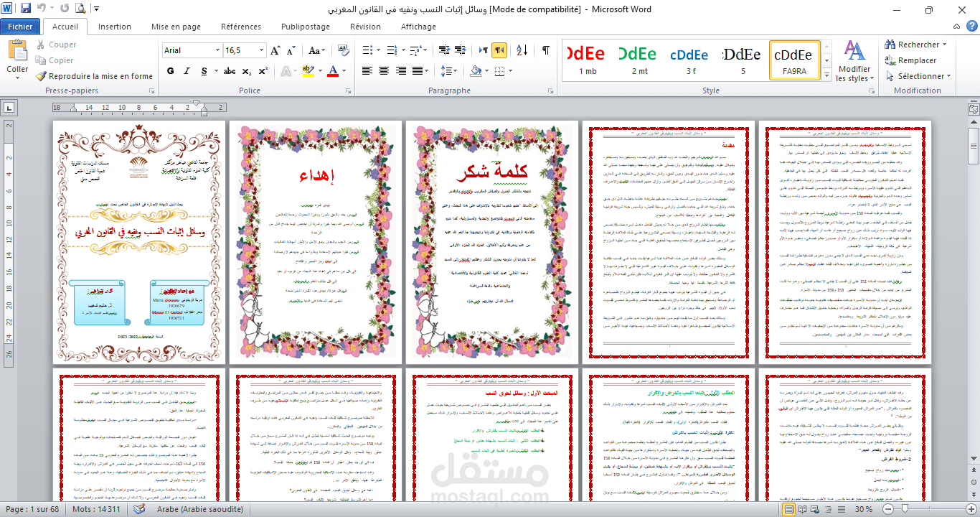Switch to web layout view icon
Image resolution: width=980 pixels, height=517 pixels.
point(816,509)
